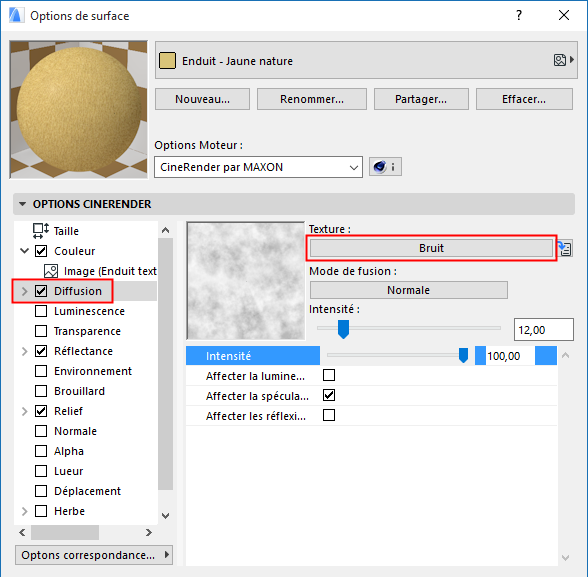The width and height of the screenshot is (588, 577).
Task: Click the Normale fusion mode button
Action: pyautogui.click(x=409, y=290)
